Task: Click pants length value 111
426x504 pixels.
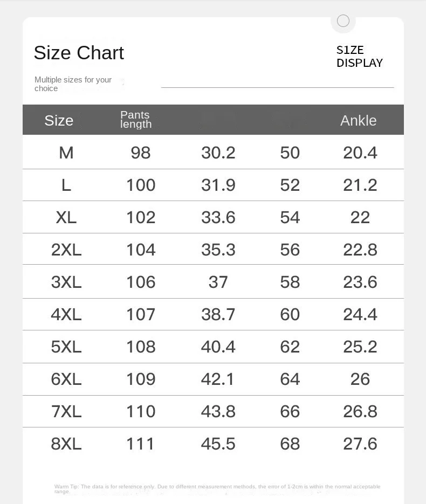Action: 141,444
